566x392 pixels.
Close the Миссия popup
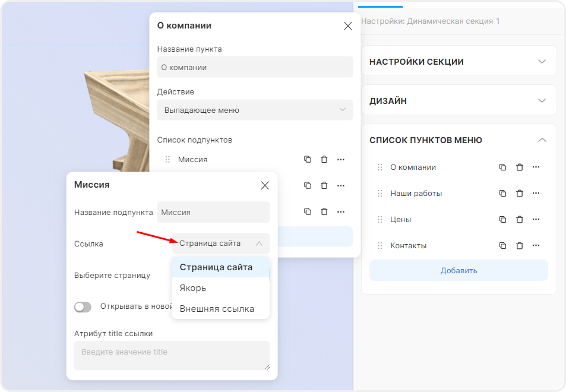click(x=265, y=185)
